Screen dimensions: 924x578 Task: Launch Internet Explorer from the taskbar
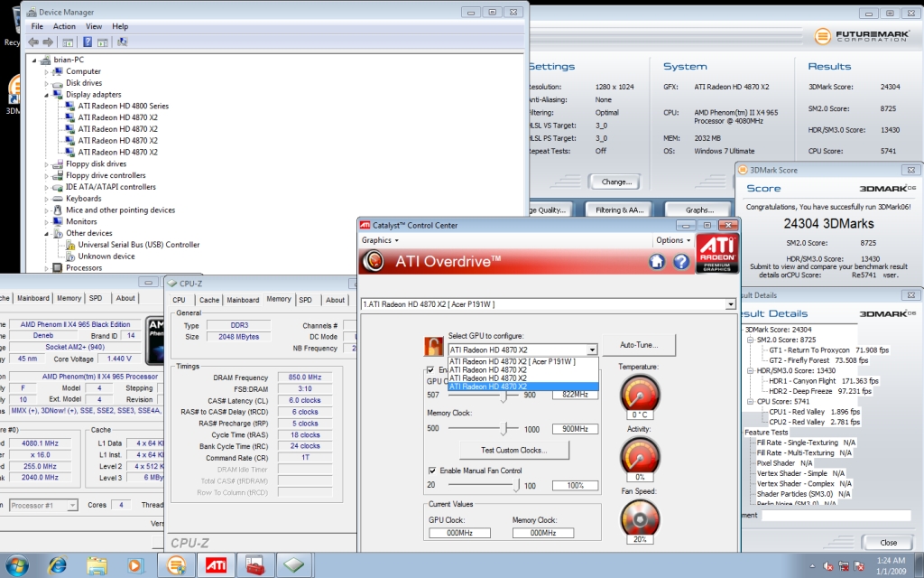tap(57, 565)
